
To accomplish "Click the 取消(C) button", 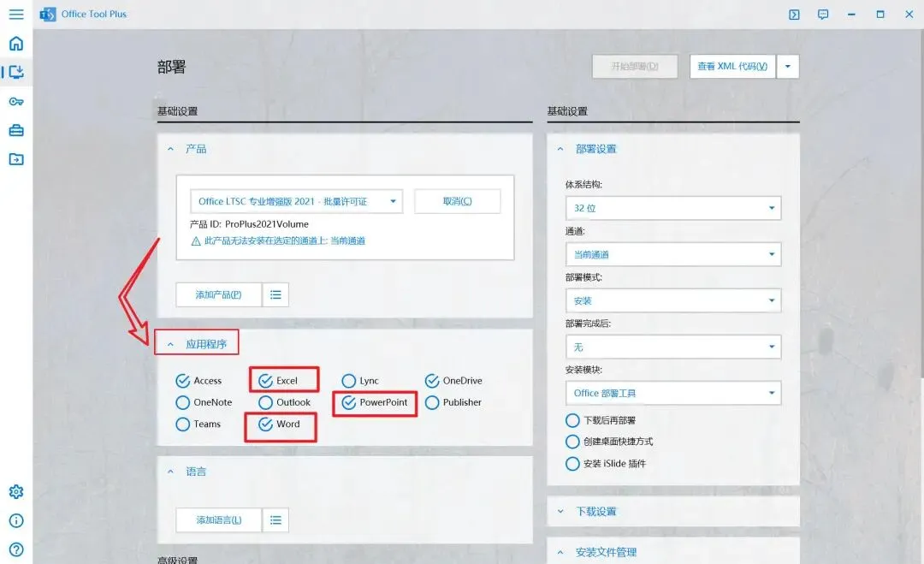I will coord(457,202).
